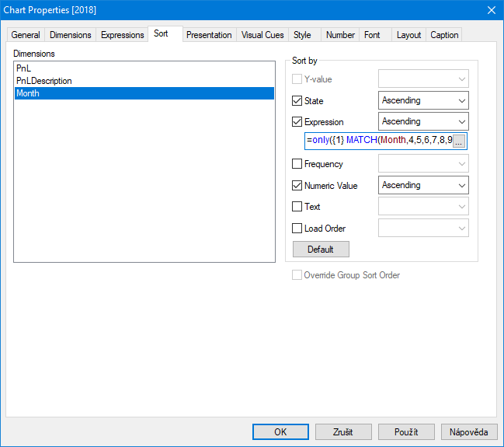This screenshot has height=447, width=504.
Task: Click the Použít apply button
Action: 406,431
